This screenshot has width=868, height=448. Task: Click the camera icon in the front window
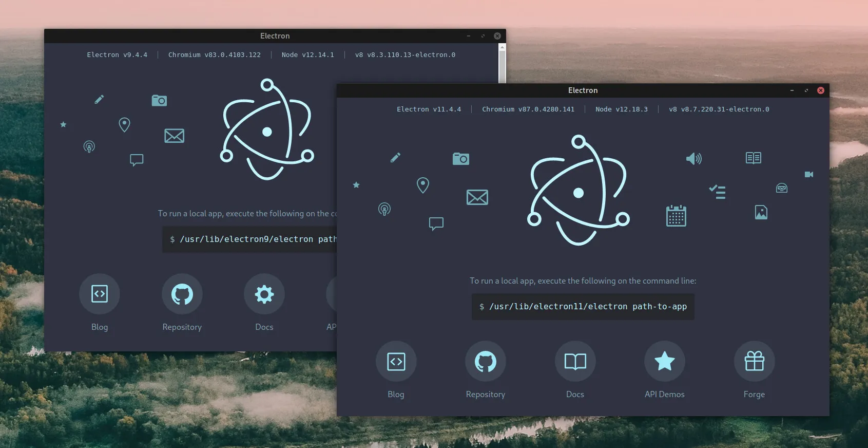pyautogui.click(x=460, y=159)
